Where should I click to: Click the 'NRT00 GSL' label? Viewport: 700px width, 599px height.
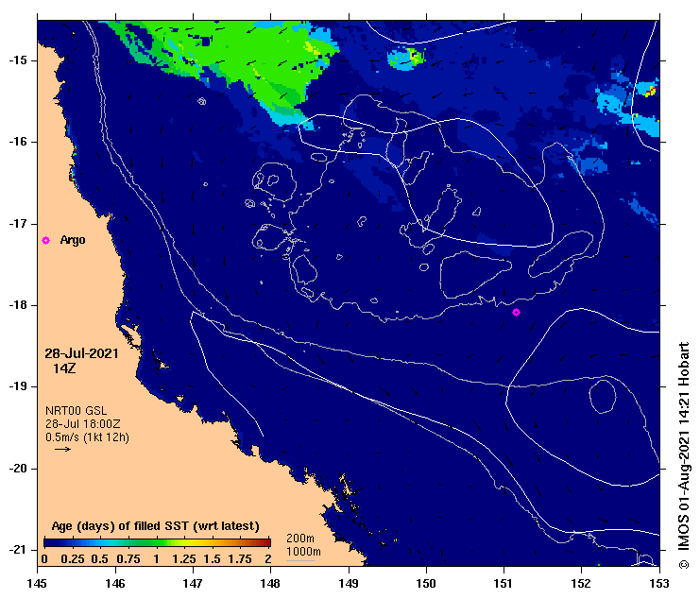click(77, 411)
